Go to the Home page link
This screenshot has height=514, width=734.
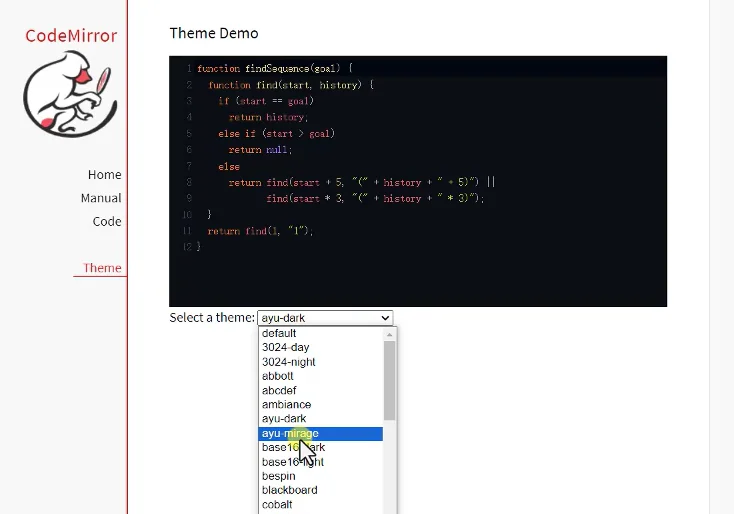(104, 175)
